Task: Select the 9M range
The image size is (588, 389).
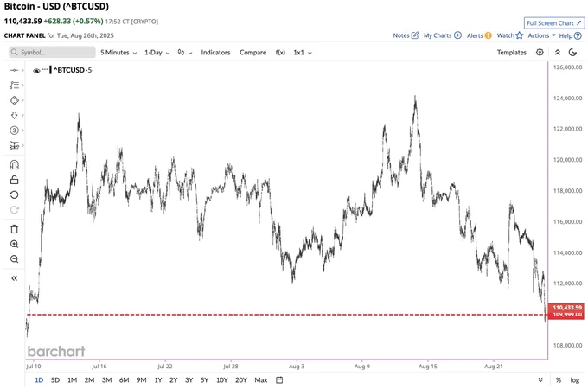Action: pyautogui.click(x=141, y=380)
